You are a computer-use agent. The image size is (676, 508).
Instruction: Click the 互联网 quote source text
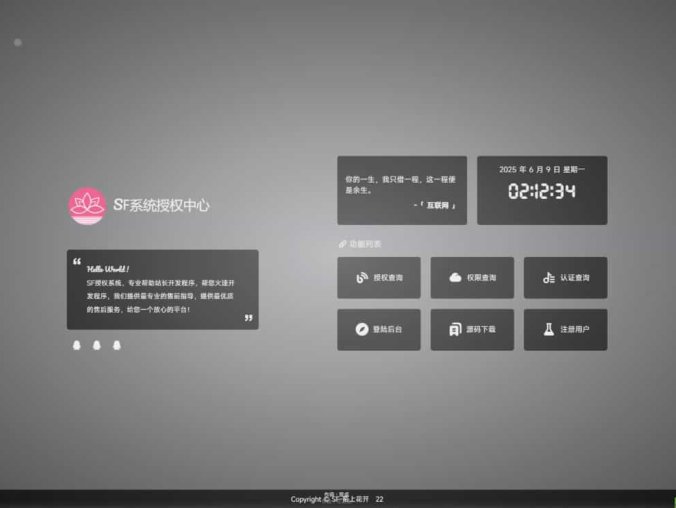(x=437, y=205)
